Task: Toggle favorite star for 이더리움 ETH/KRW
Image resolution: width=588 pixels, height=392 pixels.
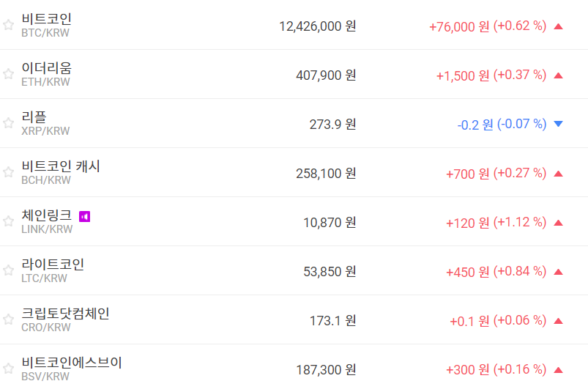Action: point(8,74)
